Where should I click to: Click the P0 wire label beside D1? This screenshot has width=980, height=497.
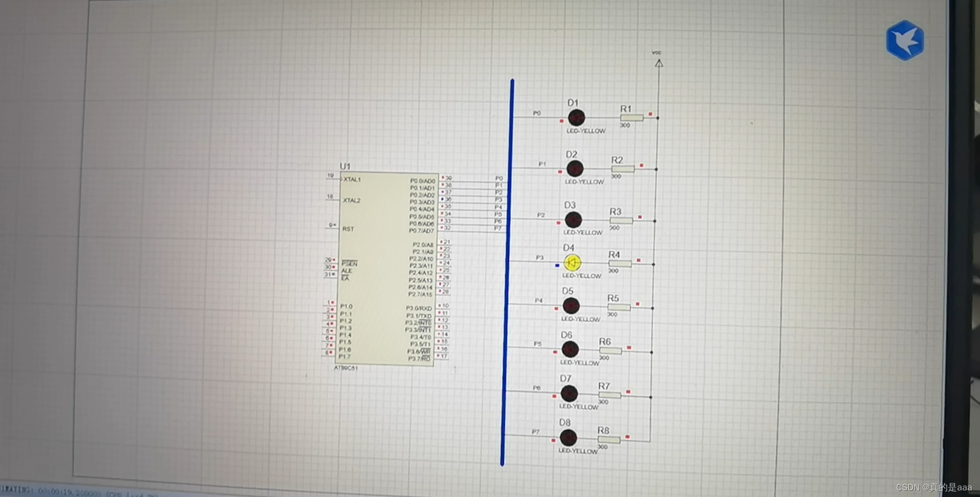pos(537,113)
